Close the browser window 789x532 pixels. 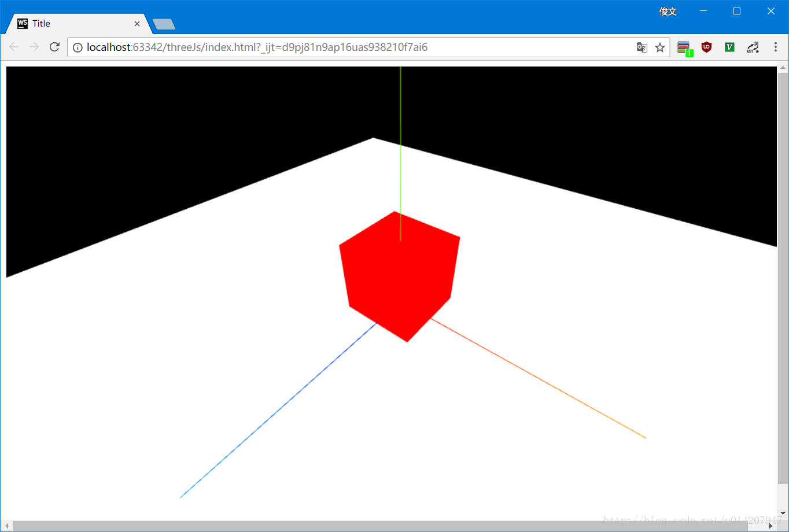pyautogui.click(x=771, y=11)
